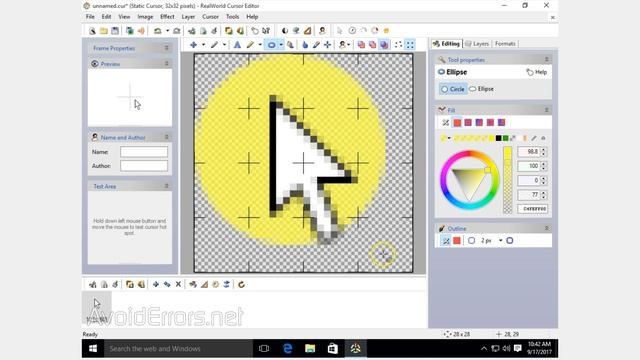Collapse the Outline panel via its handle
Image resolution: width=640 pixels, height=360 pixels.
(547, 228)
